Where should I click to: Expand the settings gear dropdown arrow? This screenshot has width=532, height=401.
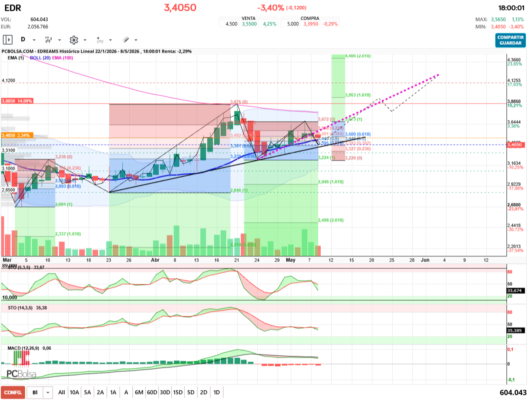pyautogui.click(x=85, y=40)
